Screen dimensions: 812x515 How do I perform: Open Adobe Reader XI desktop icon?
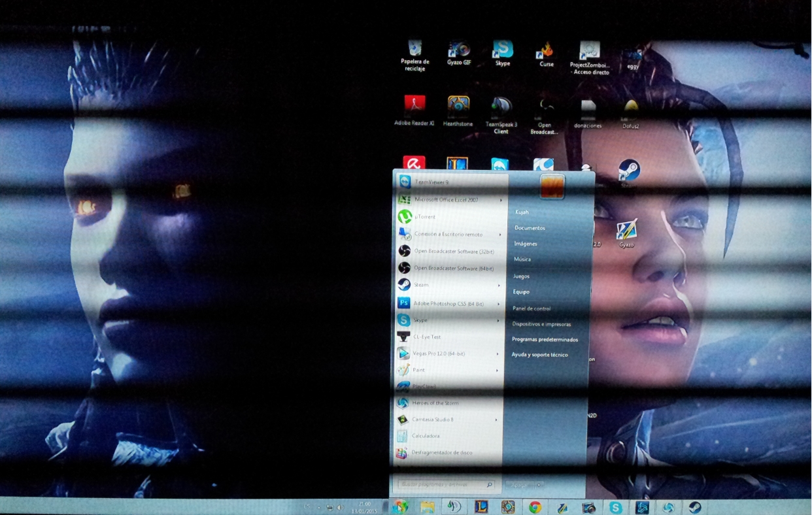[414, 110]
